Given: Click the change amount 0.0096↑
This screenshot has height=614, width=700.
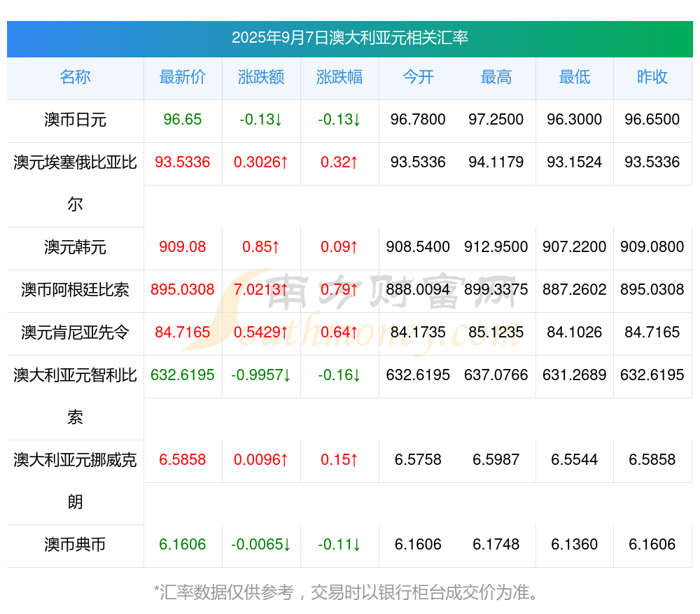Looking at the screenshot, I should tap(261, 460).
